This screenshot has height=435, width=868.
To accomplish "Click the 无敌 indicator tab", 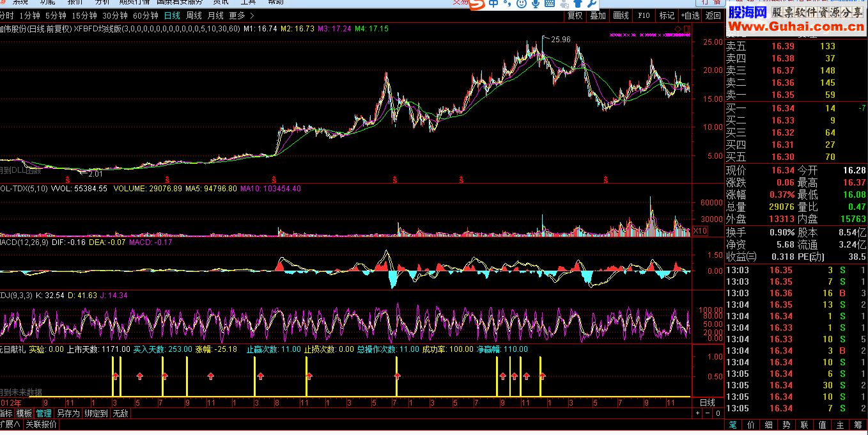I will click(120, 413).
